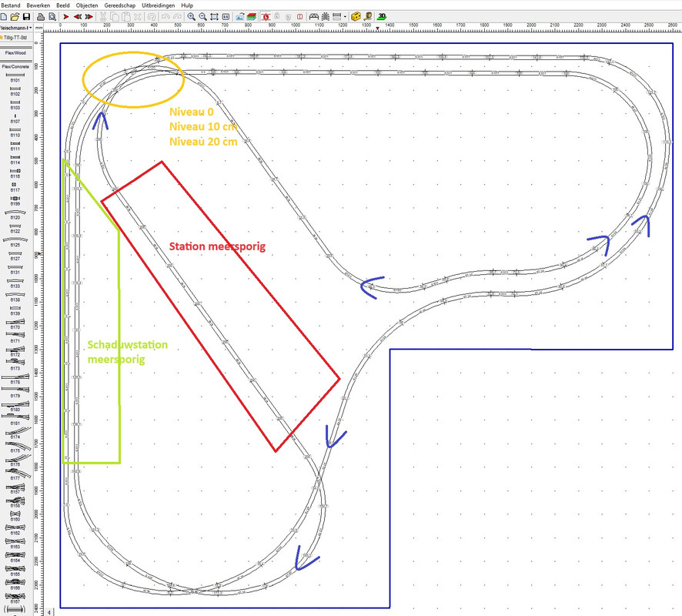Click the tunnel portal icon

313,17
